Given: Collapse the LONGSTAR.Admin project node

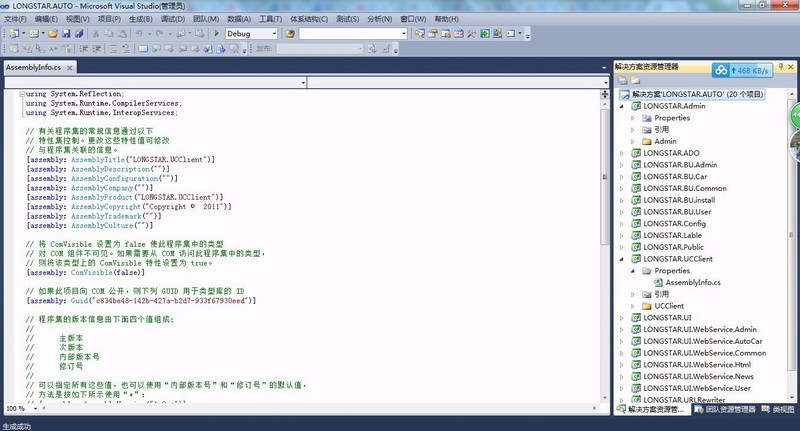Looking at the screenshot, I should tap(621, 106).
